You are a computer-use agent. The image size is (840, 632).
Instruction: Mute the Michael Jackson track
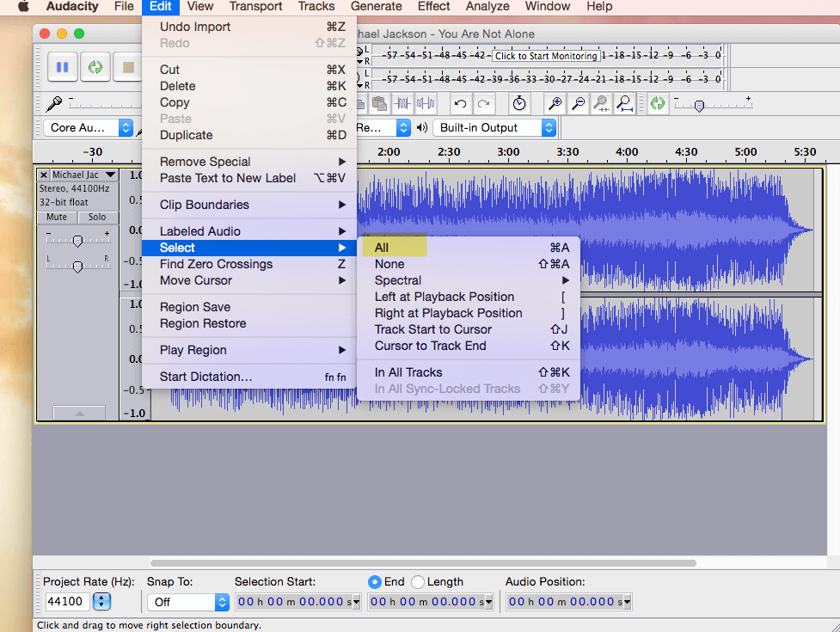point(57,217)
